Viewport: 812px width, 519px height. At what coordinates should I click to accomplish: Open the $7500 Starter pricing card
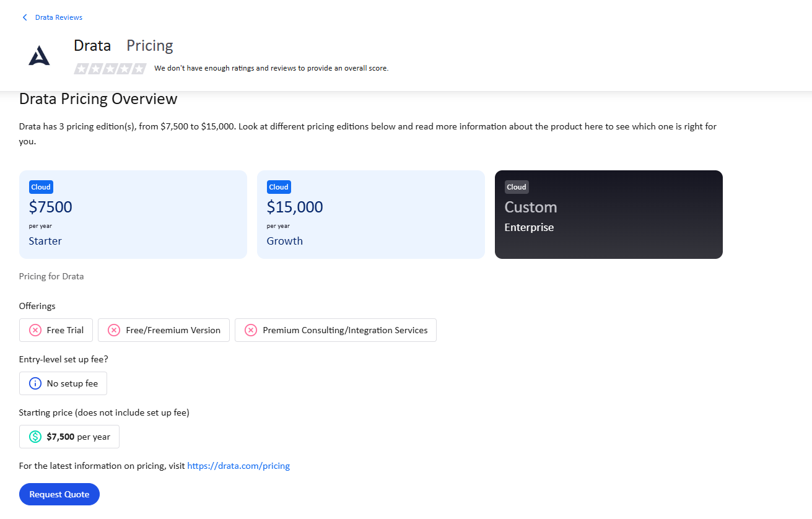pos(133,214)
